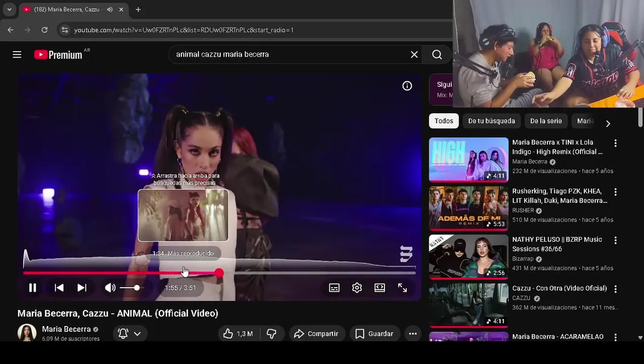Mute tab via speaker icon
The width and height of the screenshot is (644, 364).
110,10
